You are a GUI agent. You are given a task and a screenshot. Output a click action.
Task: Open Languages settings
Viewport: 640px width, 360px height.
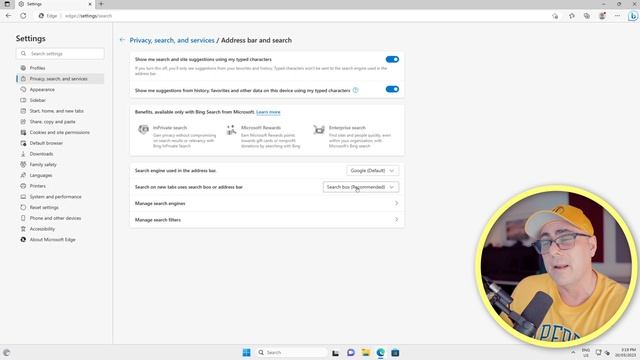click(x=60, y=175)
